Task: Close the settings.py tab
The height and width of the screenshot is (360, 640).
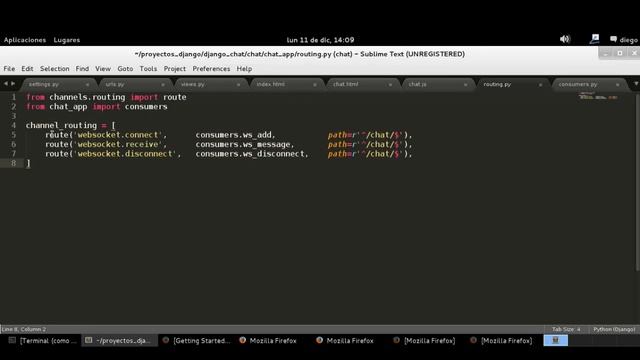Action: point(87,84)
